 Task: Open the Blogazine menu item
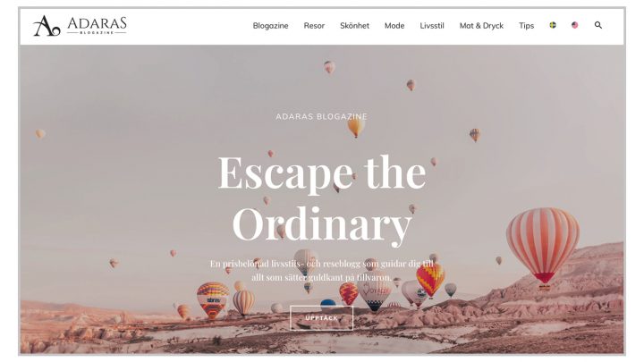pyautogui.click(x=270, y=25)
